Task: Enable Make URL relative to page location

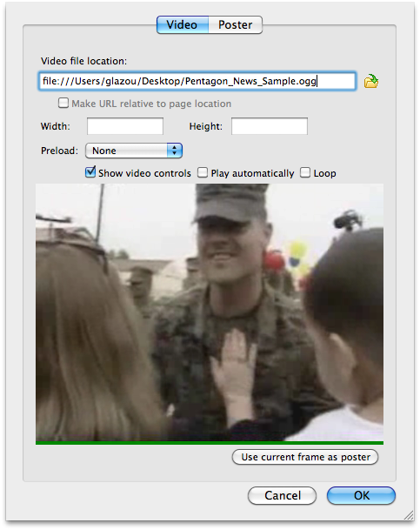Action: pyautogui.click(x=63, y=103)
